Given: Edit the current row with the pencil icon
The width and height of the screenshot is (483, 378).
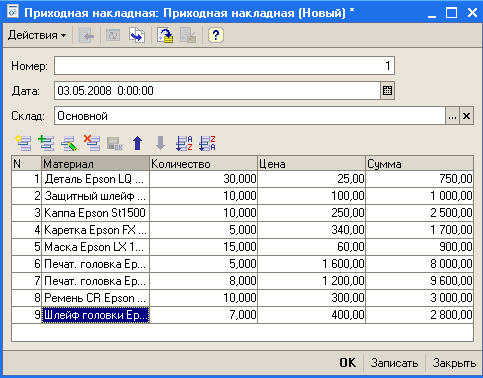Looking at the screenshot, I should coord(69,143).
